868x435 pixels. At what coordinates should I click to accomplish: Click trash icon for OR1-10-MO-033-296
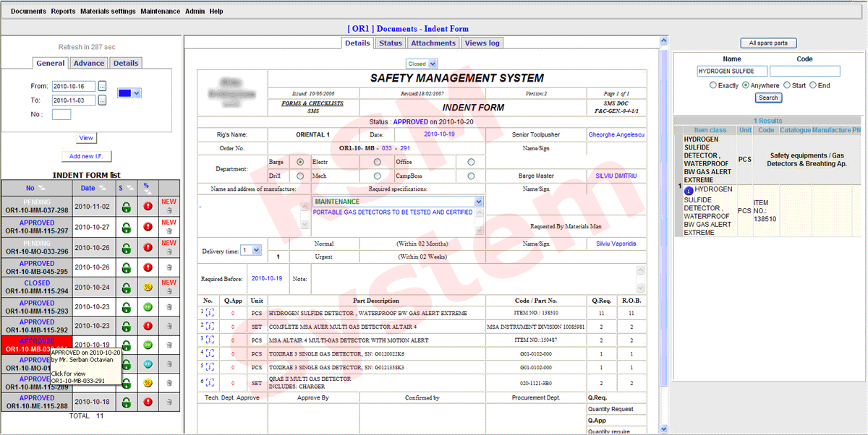tap(169, 251)
